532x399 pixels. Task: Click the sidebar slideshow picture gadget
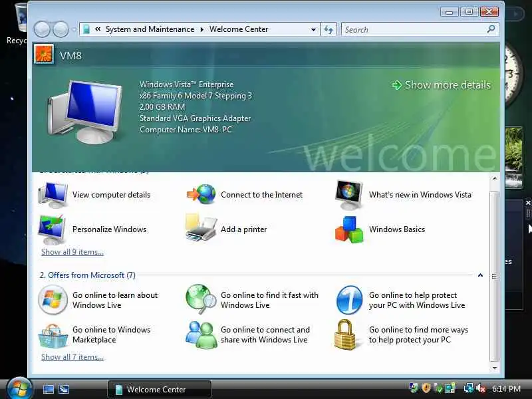(514, 158)
